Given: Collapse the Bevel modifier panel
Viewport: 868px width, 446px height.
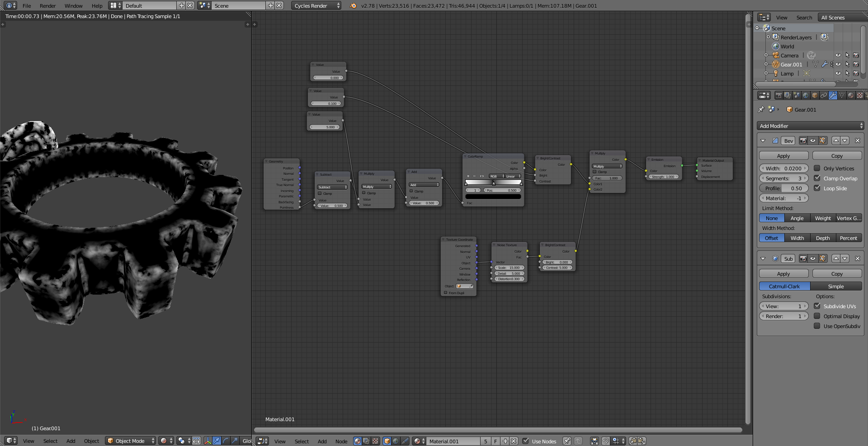Looking at the screenshot, I should [763, 141].
